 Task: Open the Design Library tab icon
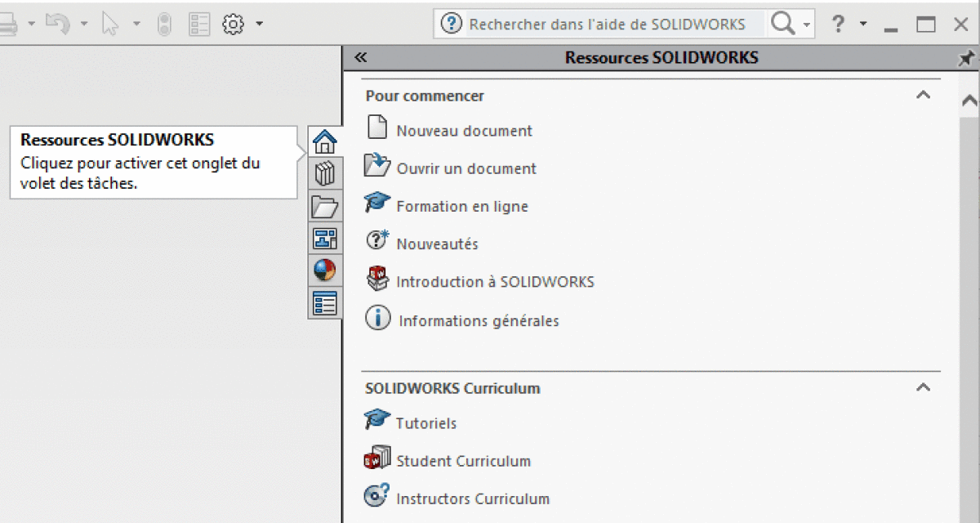325,173
